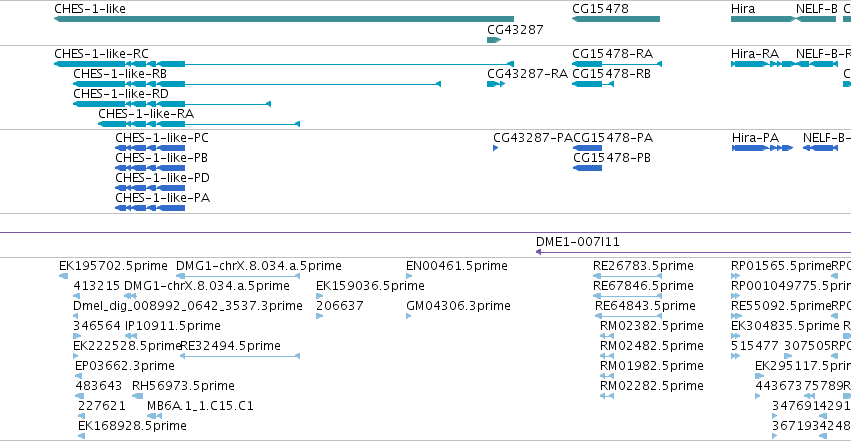Image resolution: width=851 pixels, height=441 pixels.
Task: Select the RE32494.5prime EST feature
Action: (240, 356)
